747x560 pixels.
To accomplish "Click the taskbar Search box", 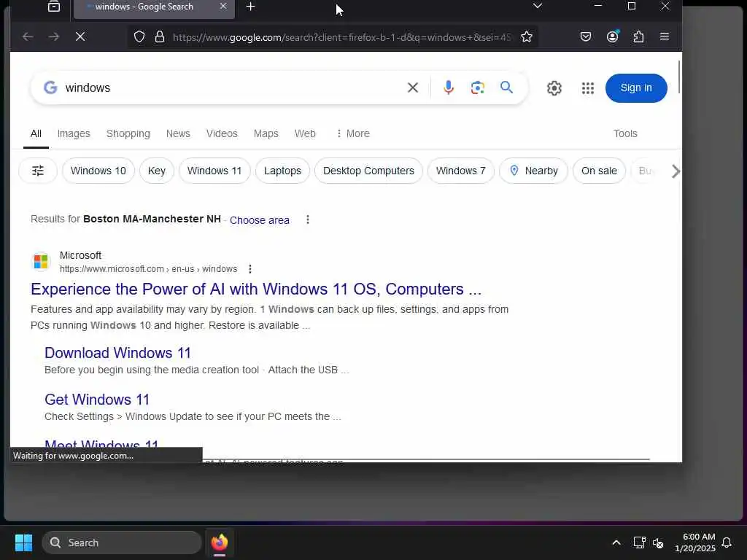I will [x=122, y=542].
